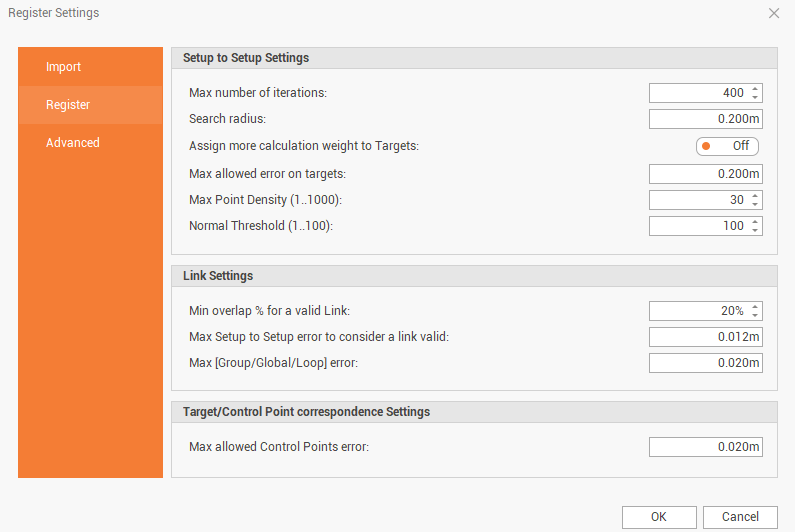Decrease the Normal Threshold value
795x532 pixels.
tap(755, 230)
